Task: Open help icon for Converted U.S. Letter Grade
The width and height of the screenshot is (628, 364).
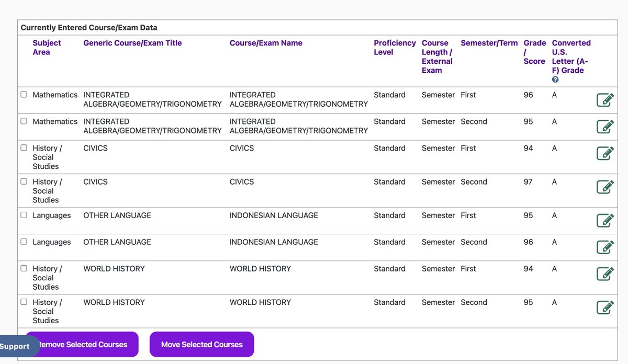Action: click(x=555, y=79)
